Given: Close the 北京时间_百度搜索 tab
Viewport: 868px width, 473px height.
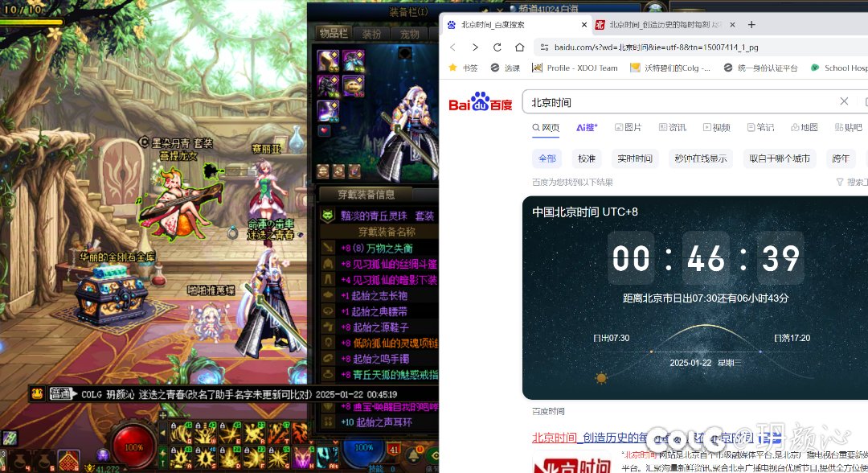Looking at the screenshot, I should [584, 24].
